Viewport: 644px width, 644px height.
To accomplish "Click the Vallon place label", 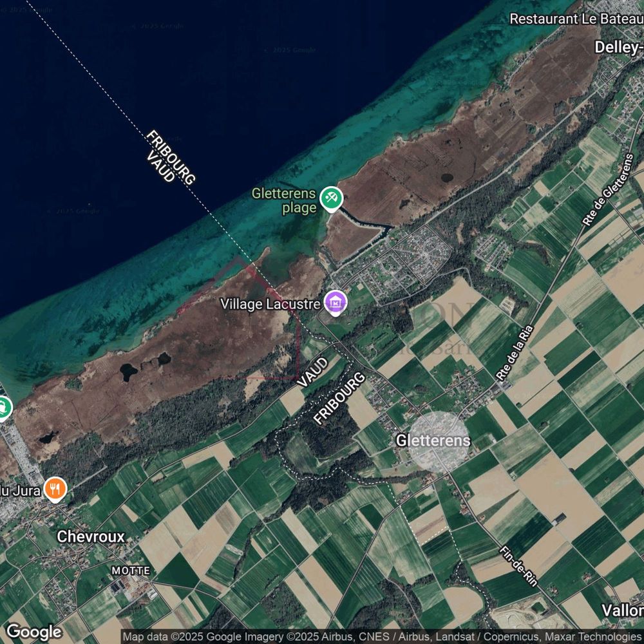I will tap(622, 610).
